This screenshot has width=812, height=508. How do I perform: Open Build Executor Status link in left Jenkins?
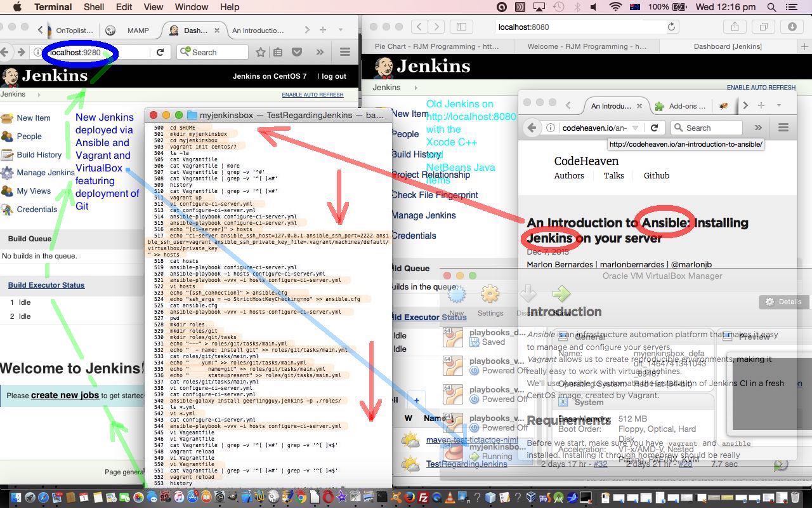[46, 285]
